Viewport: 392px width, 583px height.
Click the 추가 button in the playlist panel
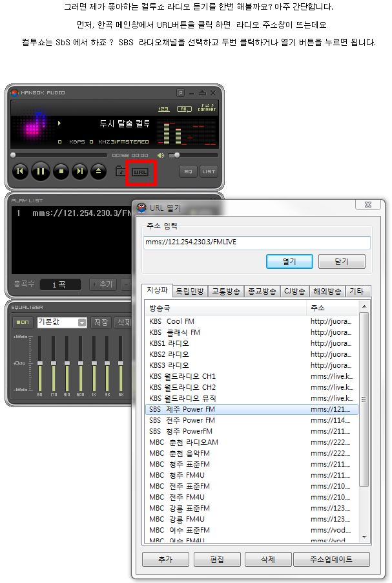click(x=103, y=284)
